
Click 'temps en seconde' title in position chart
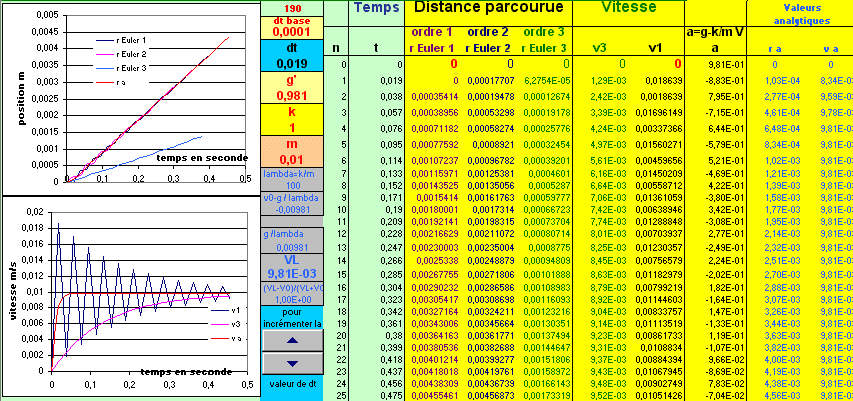[x=202, y=158]
